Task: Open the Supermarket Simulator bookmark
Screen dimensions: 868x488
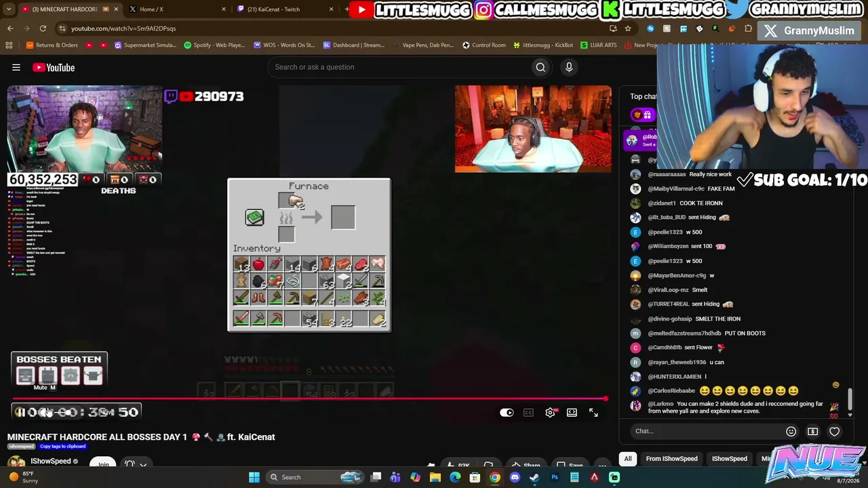Action: (145, 45)
